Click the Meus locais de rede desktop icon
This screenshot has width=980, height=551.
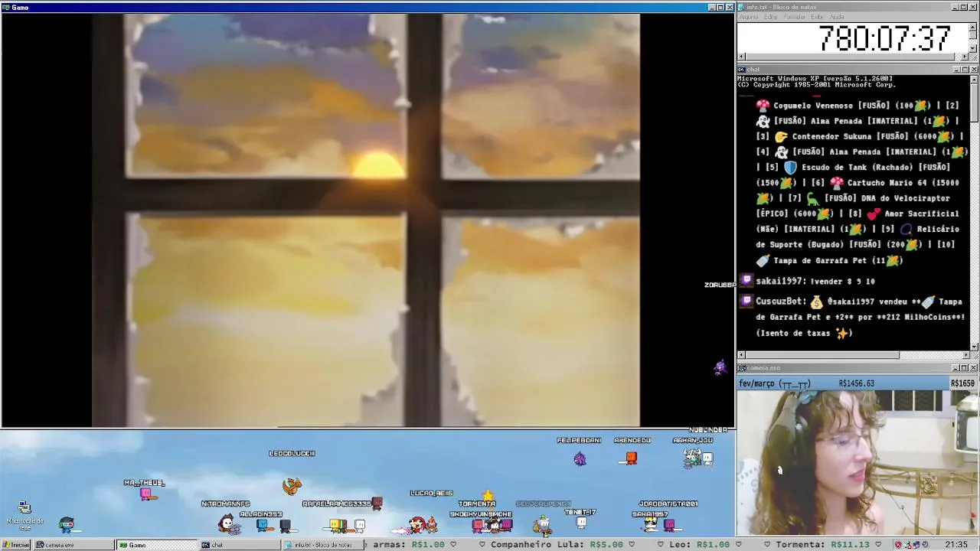pos(24,516)
